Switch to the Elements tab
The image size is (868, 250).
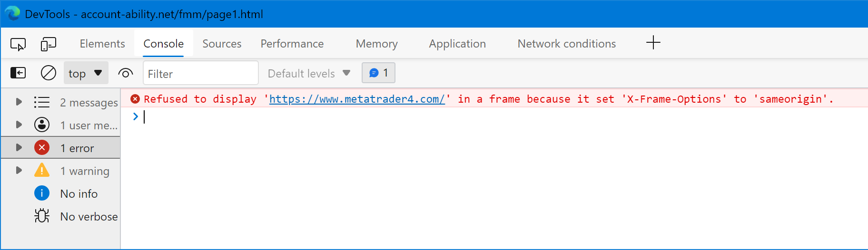coord(102,44)
